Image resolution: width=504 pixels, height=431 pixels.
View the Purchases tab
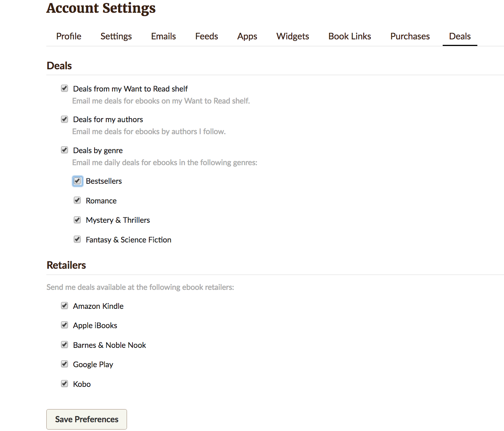pyautogui.click(x=410, y=36)
